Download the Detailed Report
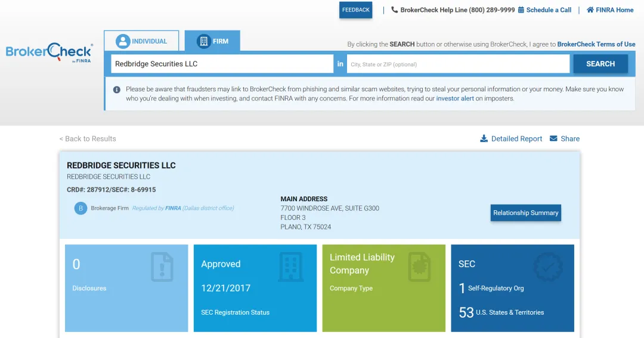This screenshot has height=338, width=644. tap(516, 139)
